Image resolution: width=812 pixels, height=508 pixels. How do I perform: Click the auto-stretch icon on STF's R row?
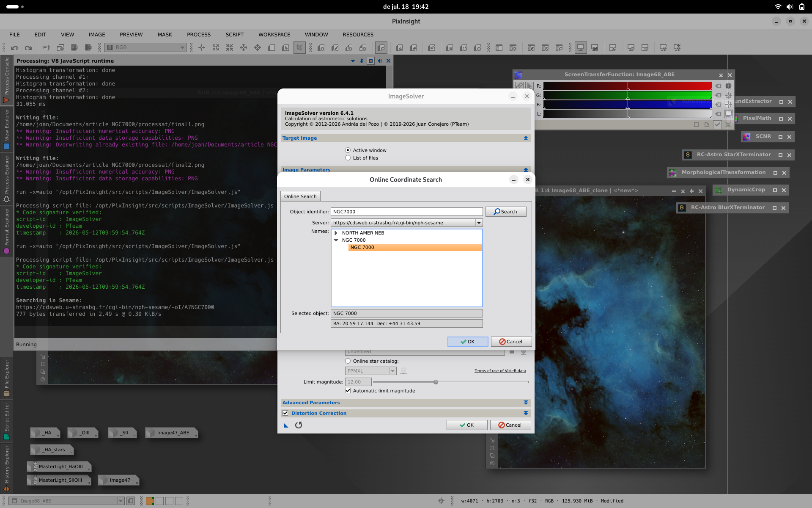tap(728, 86)
